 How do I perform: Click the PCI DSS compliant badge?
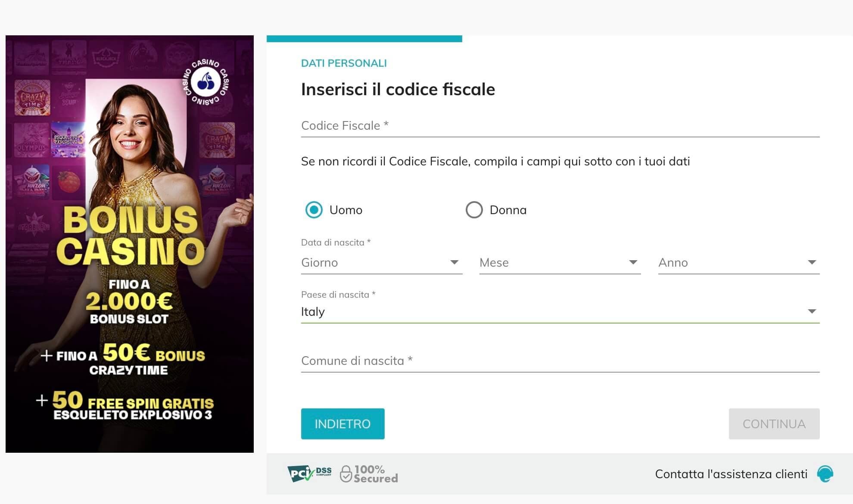tap(310, 473)
